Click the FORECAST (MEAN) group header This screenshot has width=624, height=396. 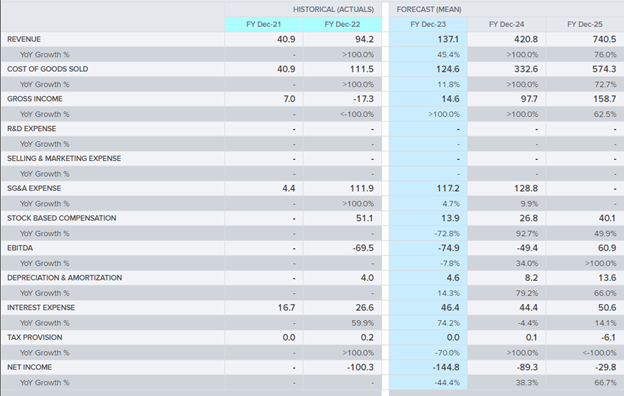point(429,10)
